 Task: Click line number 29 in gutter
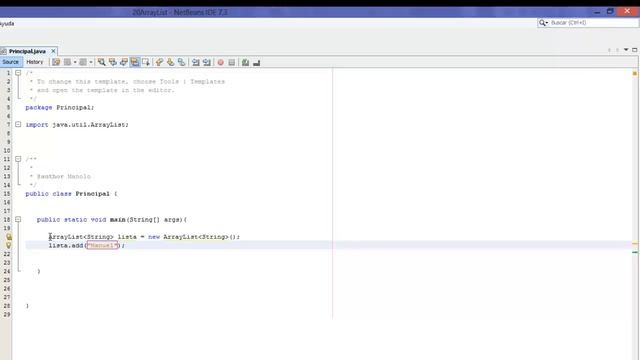(7, 314)
